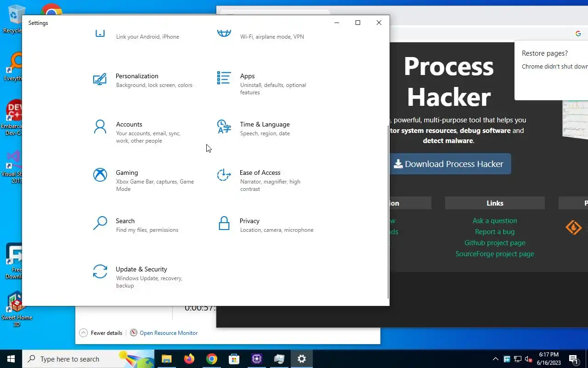
Task: Click the Search magnifier icon in Settings
Action: pyautogui.click(x=100, y=223)
